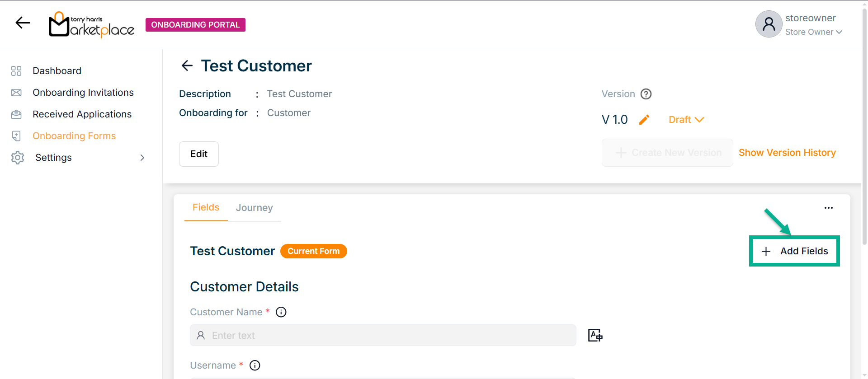Click the Torry Harris Marketplace logo

[91, 25]
